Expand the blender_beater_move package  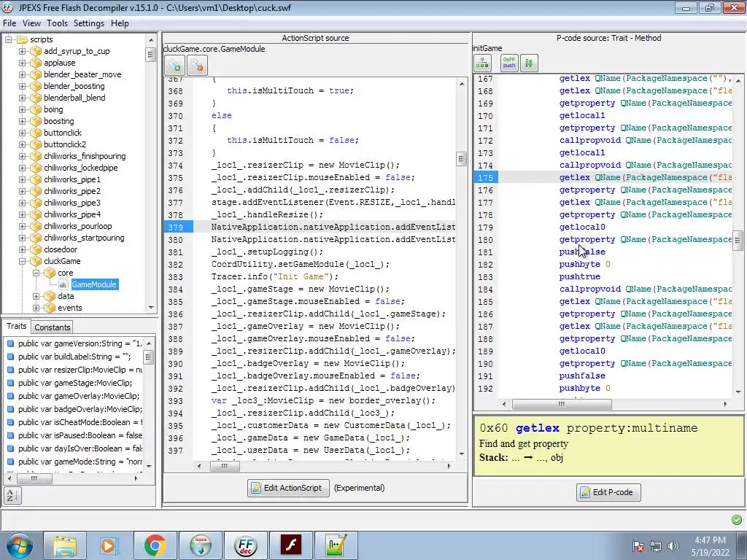click(23, 74)
